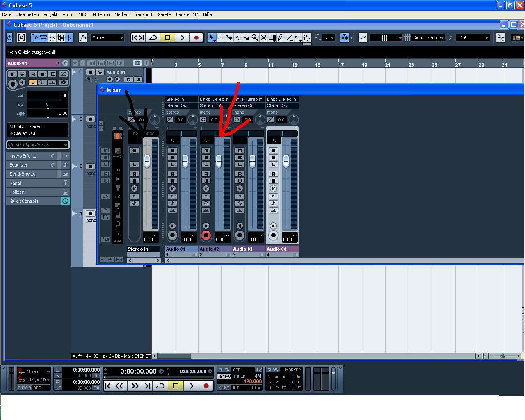
Task: Open channel settings e button on Audio 02 mixer strip
Action: (x=206, y=188)
